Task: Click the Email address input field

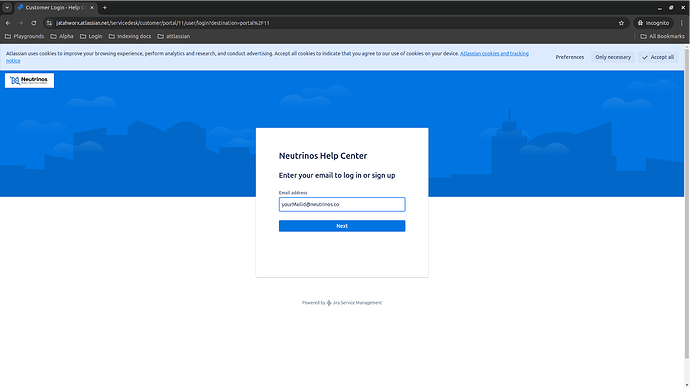Action: 342,205
